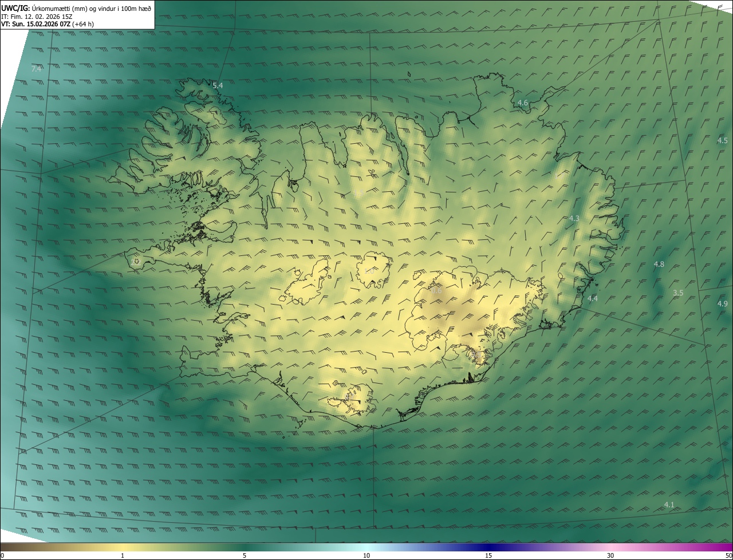Click the 5 tick on the colour scale

pyautogui.click(x=245, y=555)
